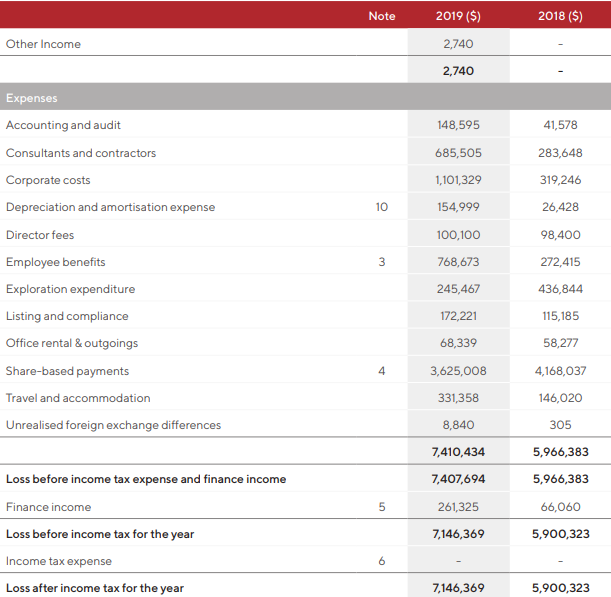Click the value 3,625,008

(458, 371)
